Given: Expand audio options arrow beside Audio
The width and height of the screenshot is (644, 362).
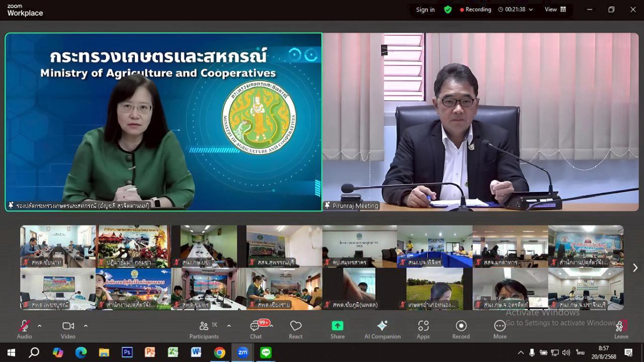Looking at the screenshot, I should [x=40, y=326].
